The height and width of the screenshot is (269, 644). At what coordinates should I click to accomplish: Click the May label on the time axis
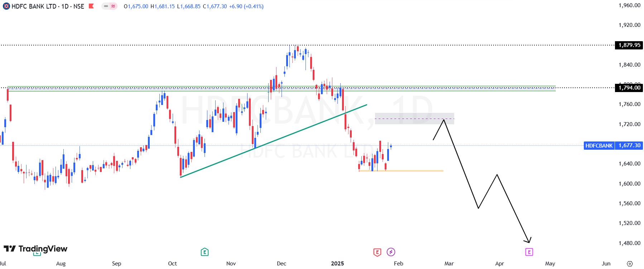click(550, 264)
